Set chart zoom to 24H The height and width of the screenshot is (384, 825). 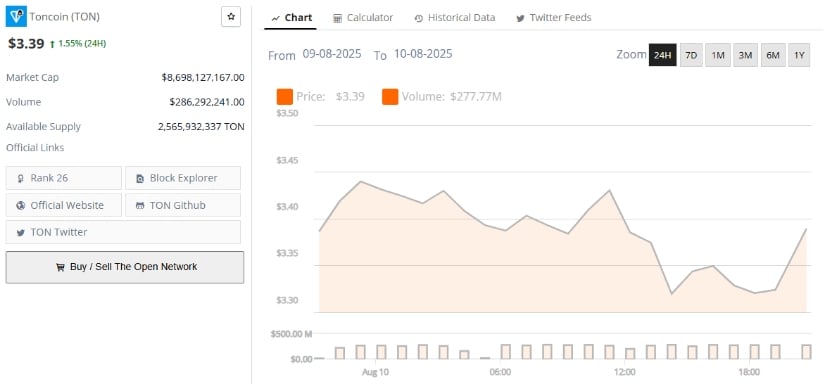662,55
